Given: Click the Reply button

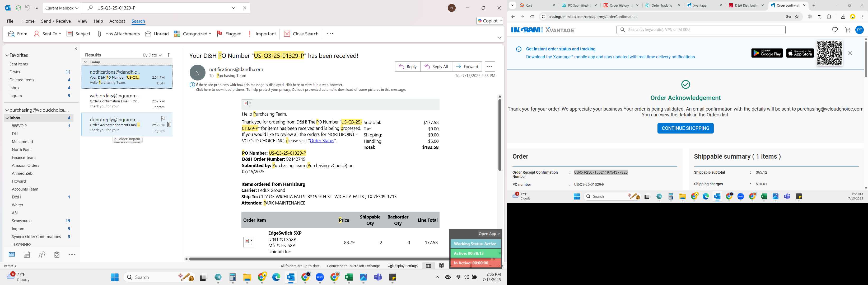Looking at the screenshot, I should (408, 66).
